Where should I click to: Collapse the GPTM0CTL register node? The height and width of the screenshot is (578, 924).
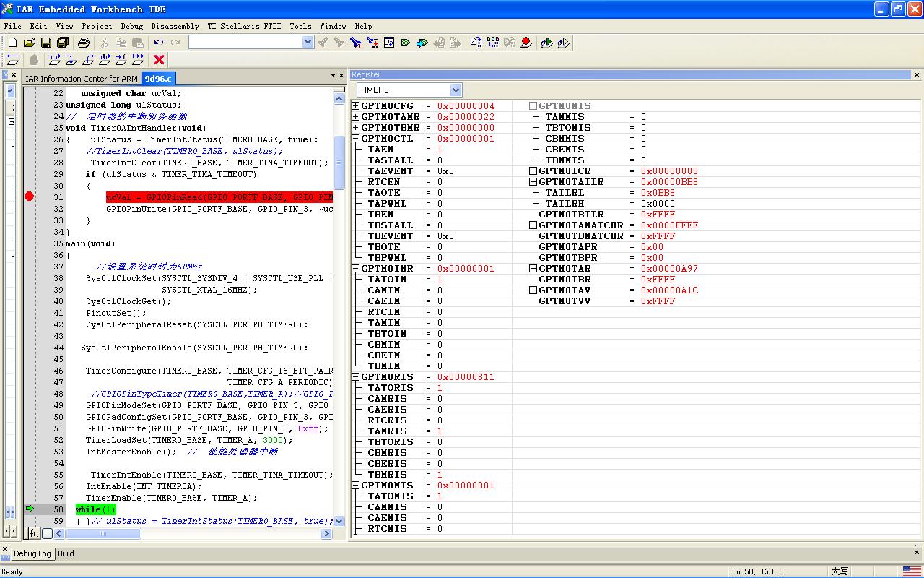point(355,139)
